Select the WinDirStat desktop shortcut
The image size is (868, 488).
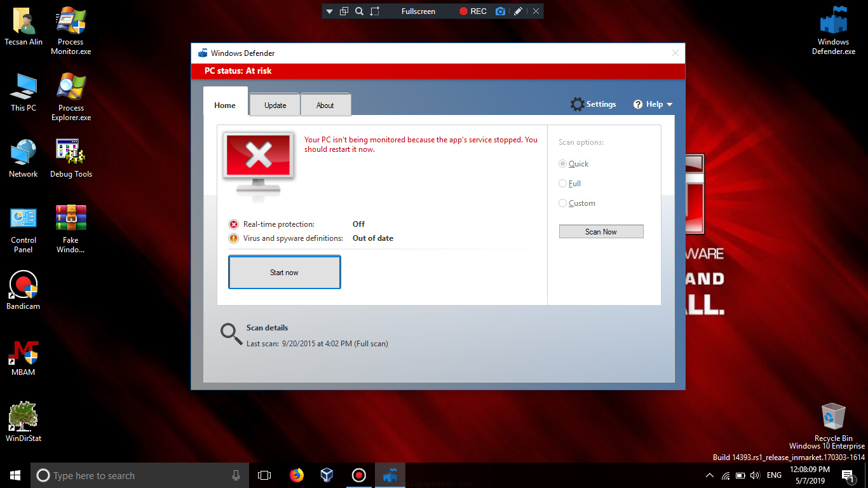pos(24,423)
